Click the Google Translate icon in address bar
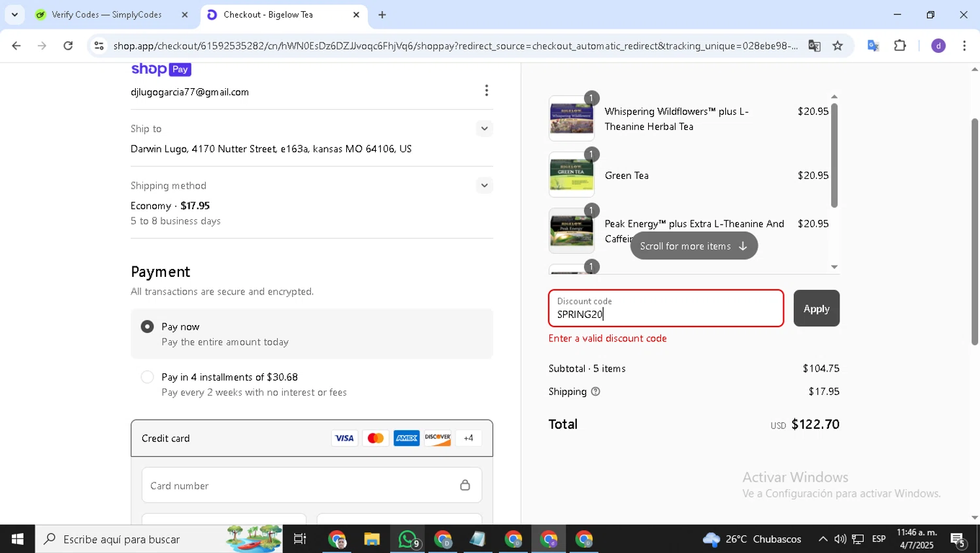Screen dimensions: 980x553 [x=814, y=46]
